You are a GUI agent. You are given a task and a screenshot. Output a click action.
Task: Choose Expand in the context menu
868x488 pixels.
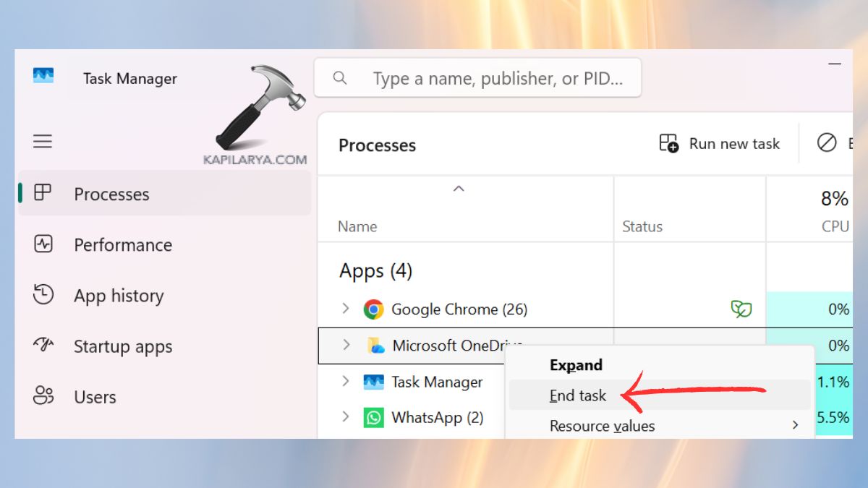(576, 365)
